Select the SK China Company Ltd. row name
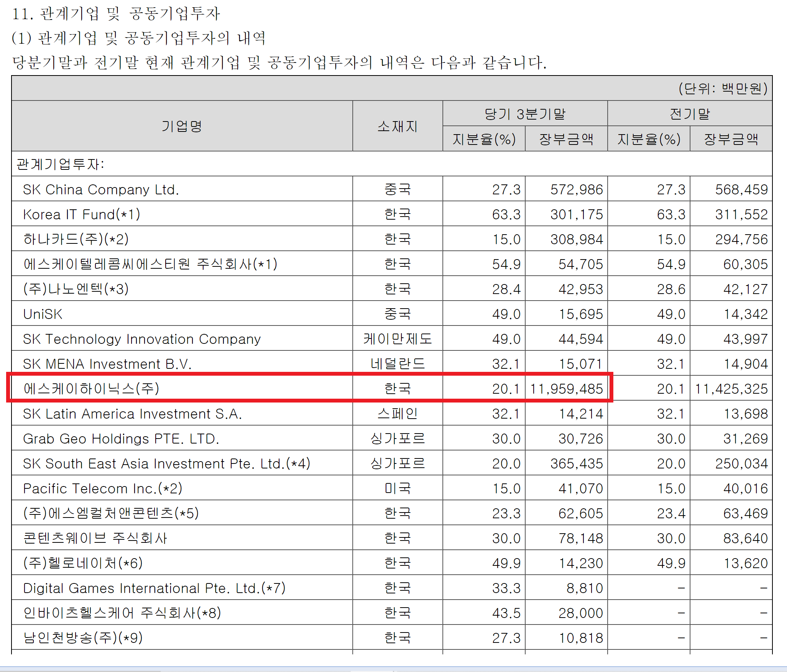 (101, 189)
